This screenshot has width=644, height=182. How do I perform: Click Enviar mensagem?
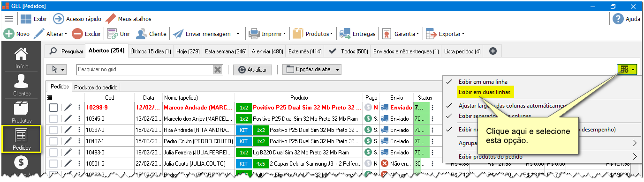point(202,34)
